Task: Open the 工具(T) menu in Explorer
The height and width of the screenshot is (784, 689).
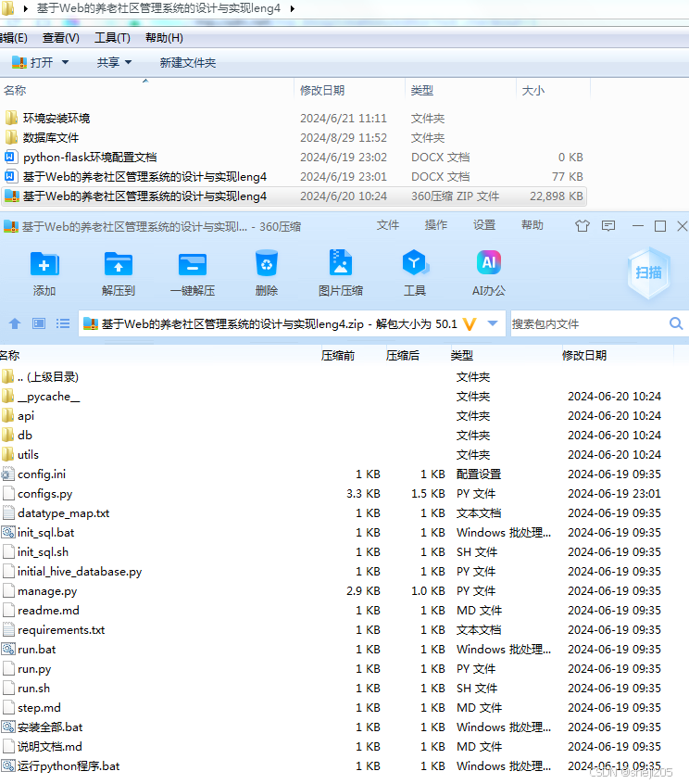Action: [x=112, y=38]
